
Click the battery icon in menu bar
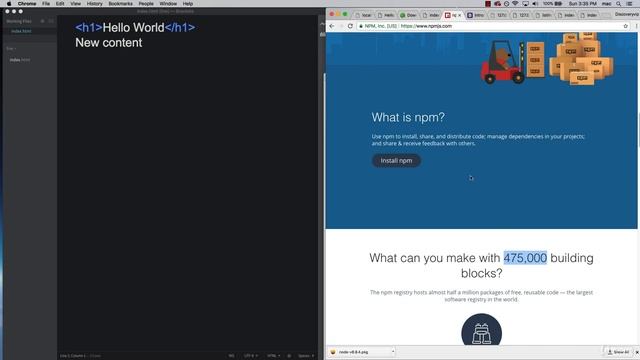pos(558,4)
